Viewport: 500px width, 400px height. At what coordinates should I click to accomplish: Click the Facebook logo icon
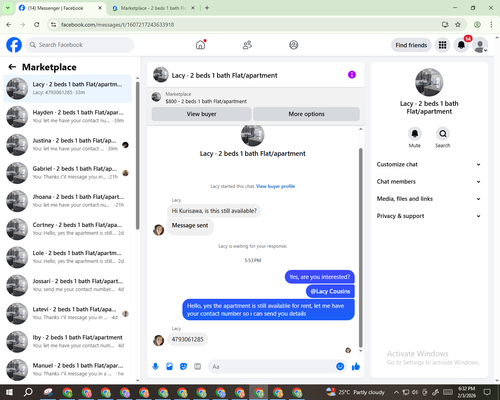tap(14, 45)
